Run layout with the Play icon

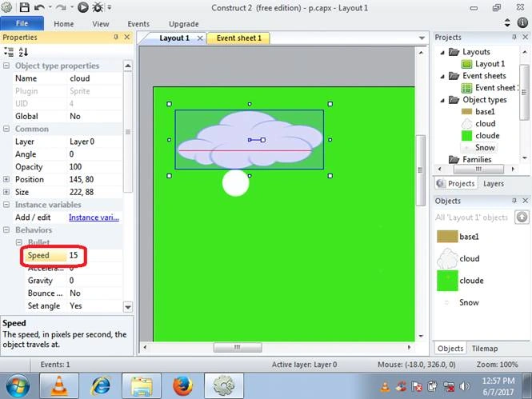82,7
